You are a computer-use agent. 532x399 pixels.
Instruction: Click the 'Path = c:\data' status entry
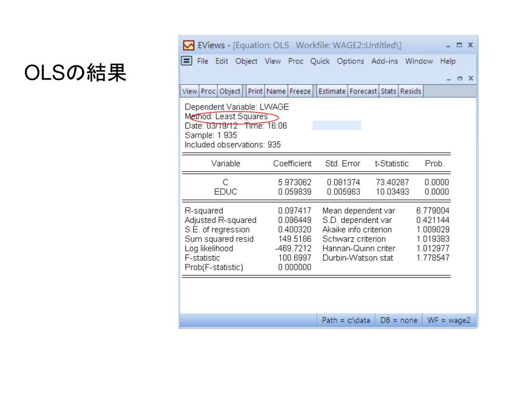pyautogui.click(x=345, y=320)
